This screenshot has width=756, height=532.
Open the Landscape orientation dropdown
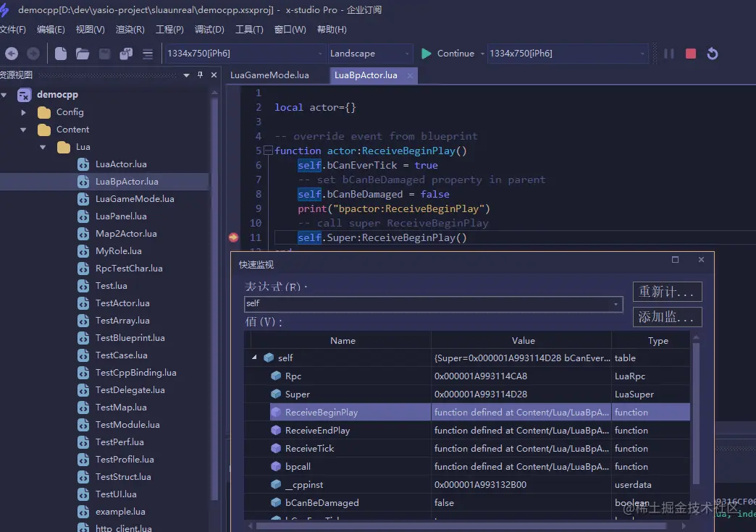coord(406,54)
